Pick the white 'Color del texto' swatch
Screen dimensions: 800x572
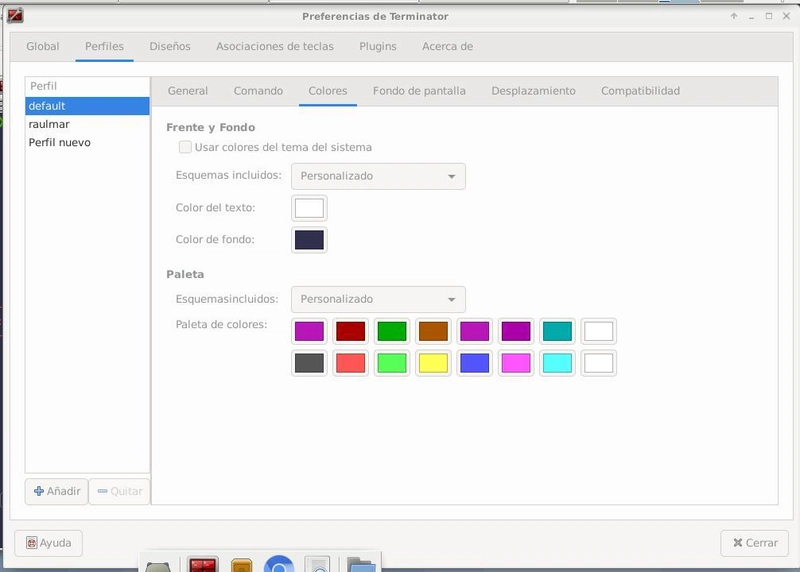click(309, 208)
